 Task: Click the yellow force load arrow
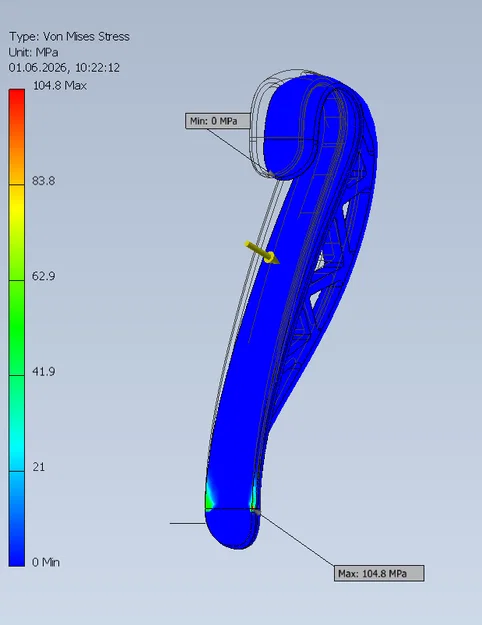pyautogui.click(x=262, y=253)
